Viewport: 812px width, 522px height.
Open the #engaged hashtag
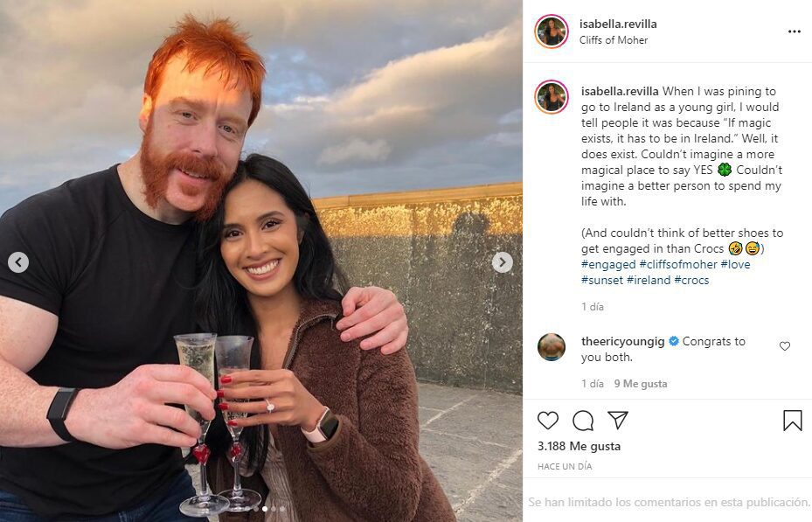click(x=608, y=265)
